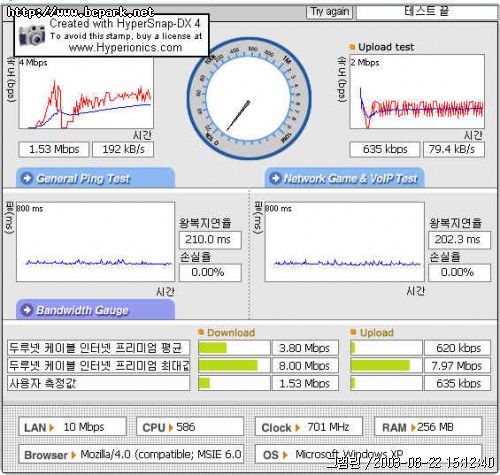The image size is (500, 475).
Task: Click the 7.97 Mbps value cell
Action: [x=457, y=366]
